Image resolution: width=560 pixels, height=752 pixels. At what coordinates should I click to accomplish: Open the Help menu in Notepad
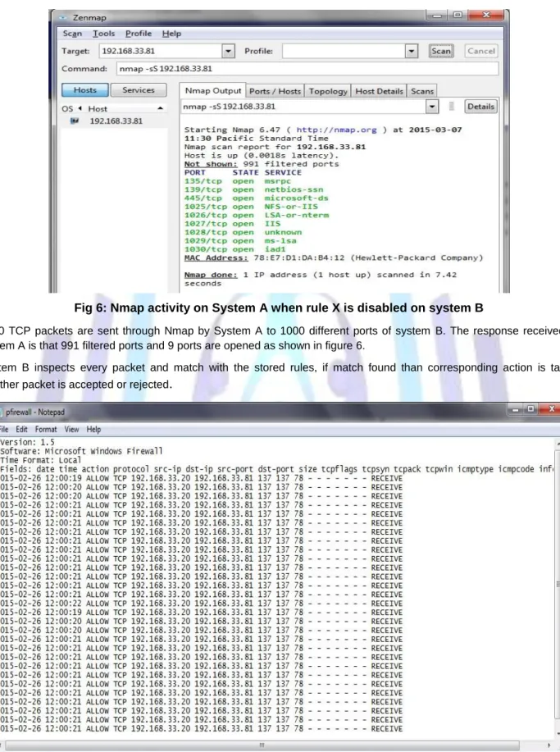93,429
